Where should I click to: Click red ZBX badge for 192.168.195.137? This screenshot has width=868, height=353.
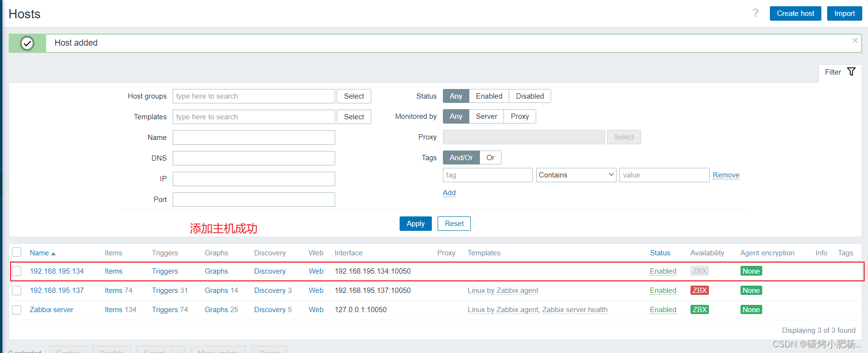699,290
